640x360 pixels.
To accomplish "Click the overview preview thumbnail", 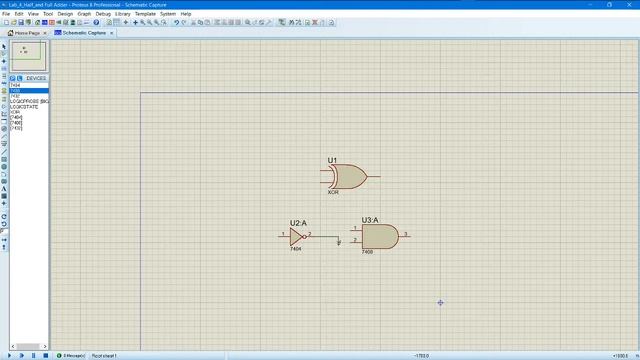I will [x=29, y=56].
